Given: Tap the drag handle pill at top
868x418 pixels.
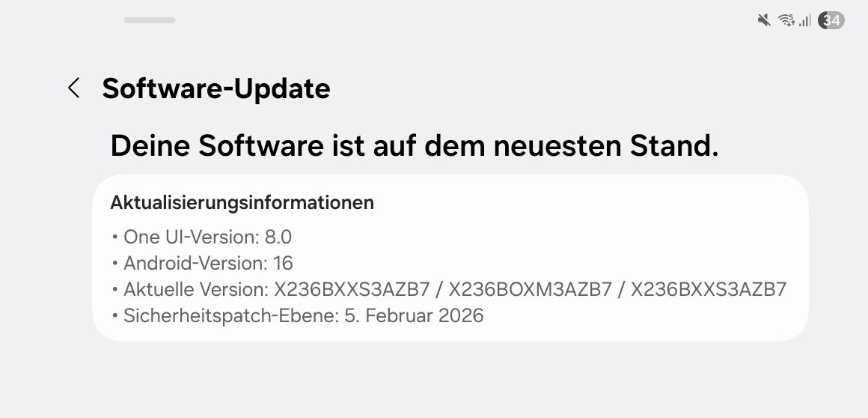Looking at the screenshot, I should tap(150, 20).
